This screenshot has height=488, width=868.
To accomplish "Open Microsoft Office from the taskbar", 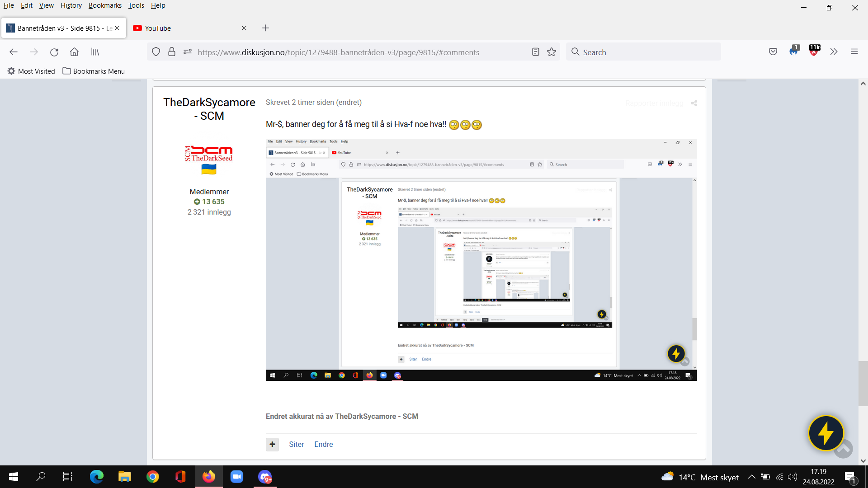I will coord(180,477).
